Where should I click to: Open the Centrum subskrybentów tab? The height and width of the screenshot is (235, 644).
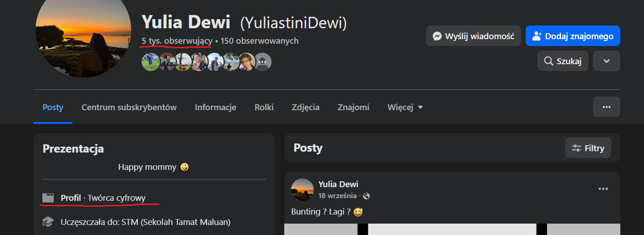129,107
